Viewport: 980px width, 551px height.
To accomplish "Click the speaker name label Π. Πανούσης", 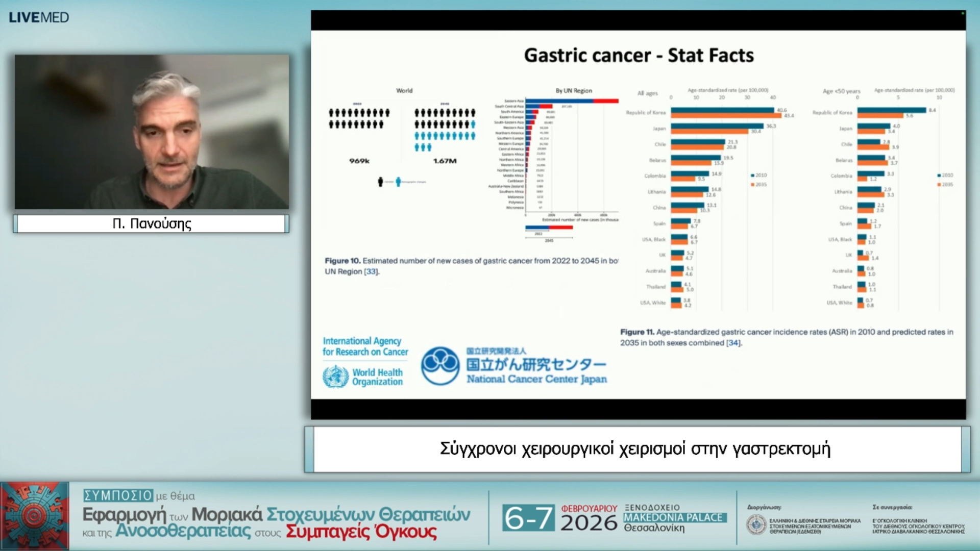I will point(152,224).
